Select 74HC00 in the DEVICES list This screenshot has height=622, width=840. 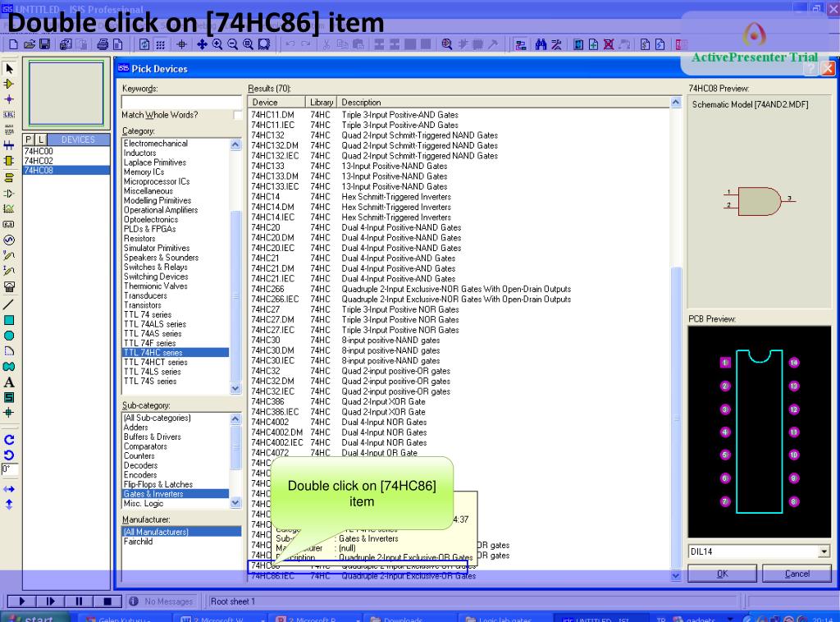coord(66,152)
